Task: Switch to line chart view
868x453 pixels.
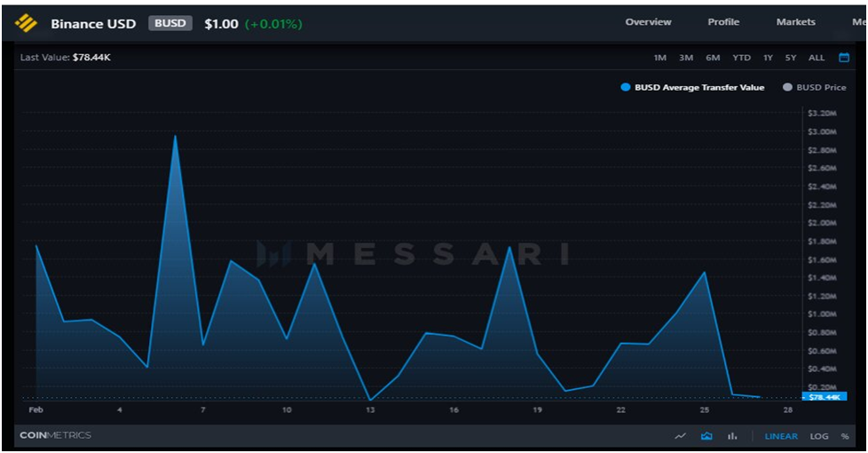Action: tap(681, 436)
